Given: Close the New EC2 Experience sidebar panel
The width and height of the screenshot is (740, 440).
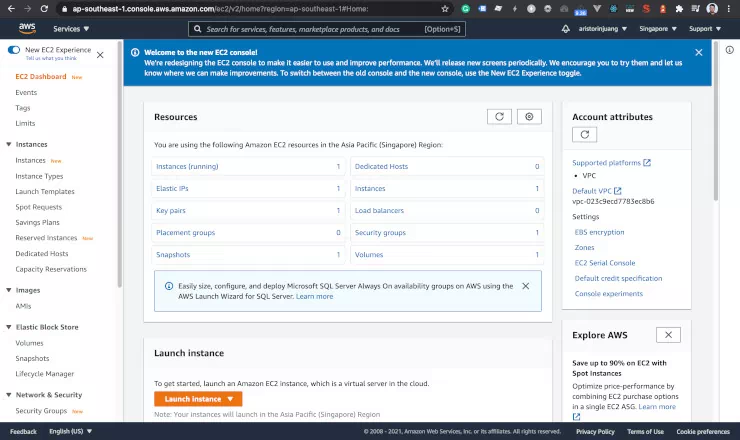Looking at the screenshot, I should [100, 55].
